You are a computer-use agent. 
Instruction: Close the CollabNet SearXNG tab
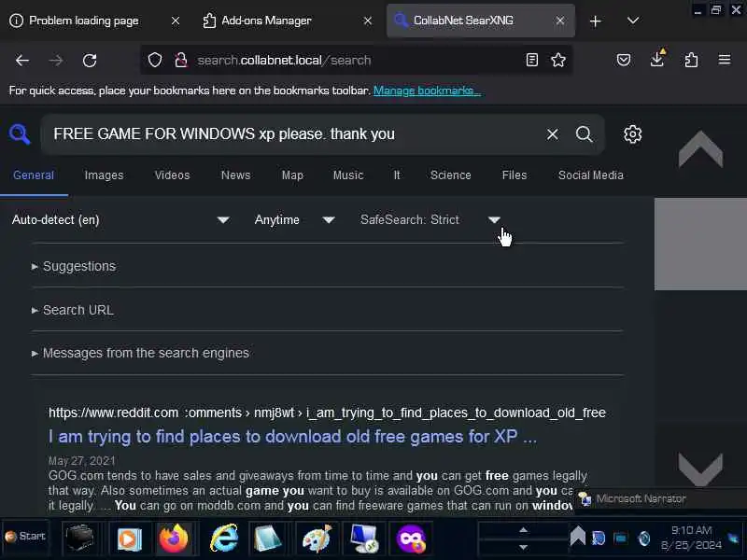pos(560,21)
